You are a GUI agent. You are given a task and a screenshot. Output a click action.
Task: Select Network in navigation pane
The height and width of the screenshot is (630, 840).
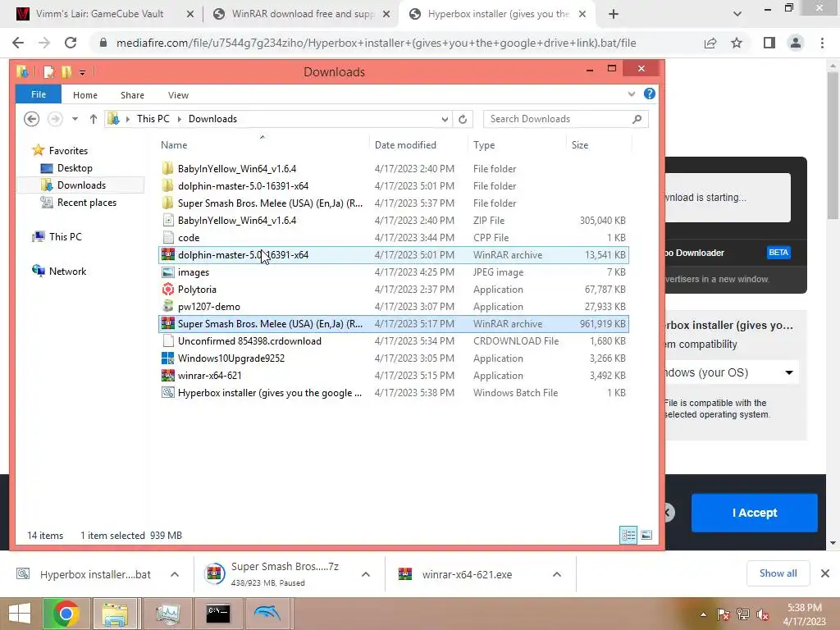66,271
